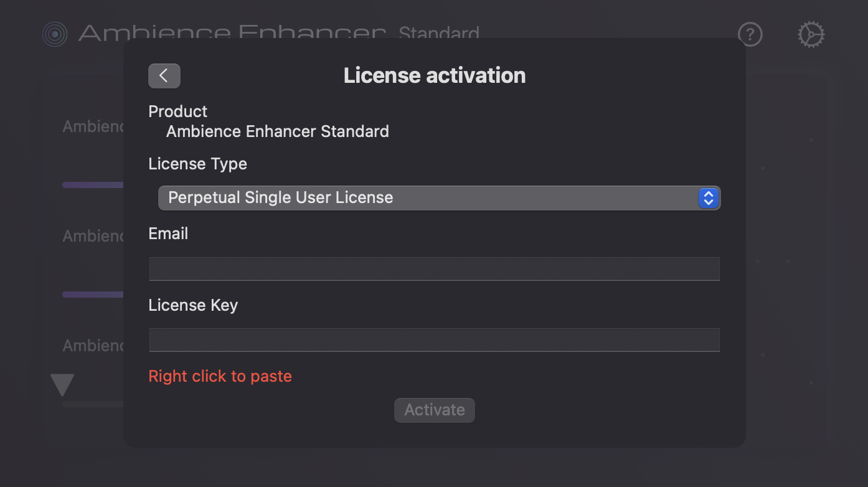This screenshot has height=487, width=868.
Task: Click the Right click to paste text
Action: coord(220,376)
